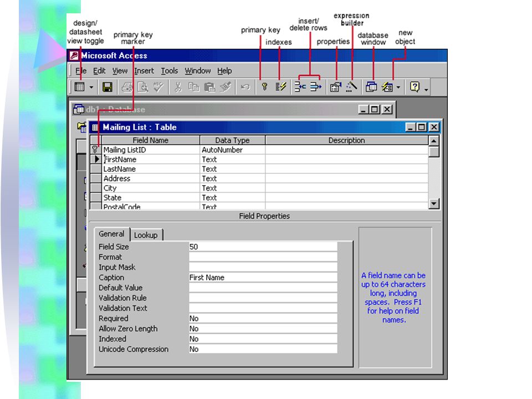The width and height of the screenshot is (532, 399).
Task: Click the expression Builder wand icon
Action: click(x=351, y=87)
